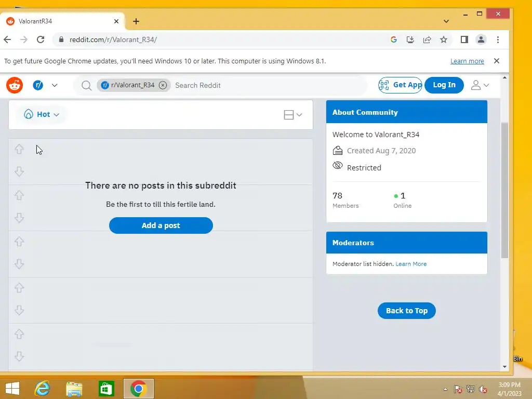
Task: Click the Google icon in address bar
Action: click(x=394, y=39)
